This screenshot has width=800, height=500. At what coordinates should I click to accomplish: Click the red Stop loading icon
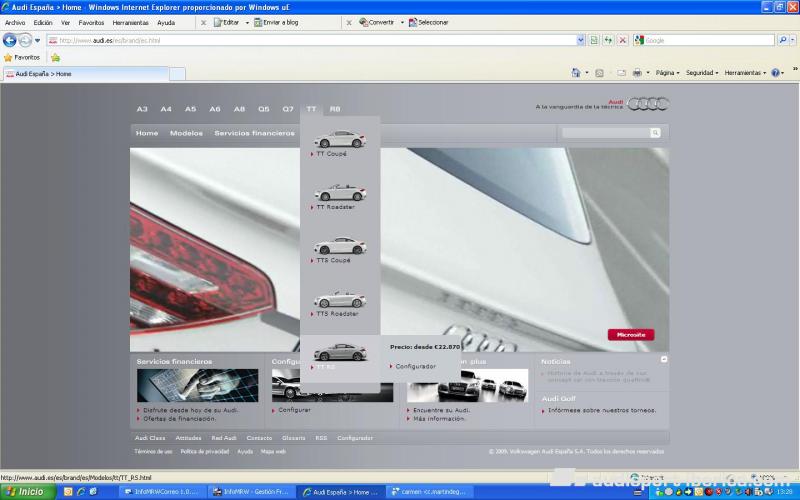[x=622, y=40]
